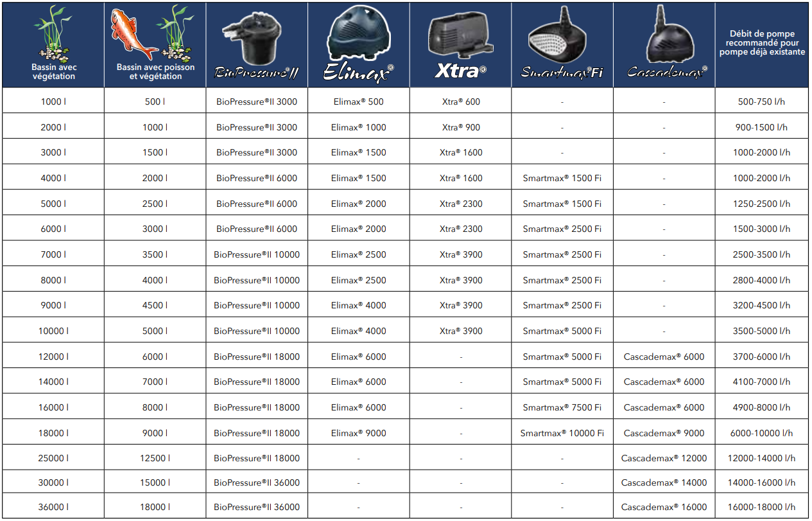Viewport: 812px width, 521px height.
Task: Select the "15000 l" fish pond volume cell
Action: point(155,482)
